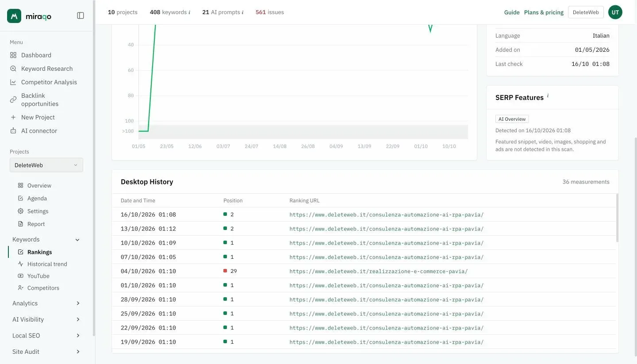Screen dimensions: 637x364
Task: Open the realizzazione-e-commerce-pavia ranking URL
Action: tap(379, 271)
